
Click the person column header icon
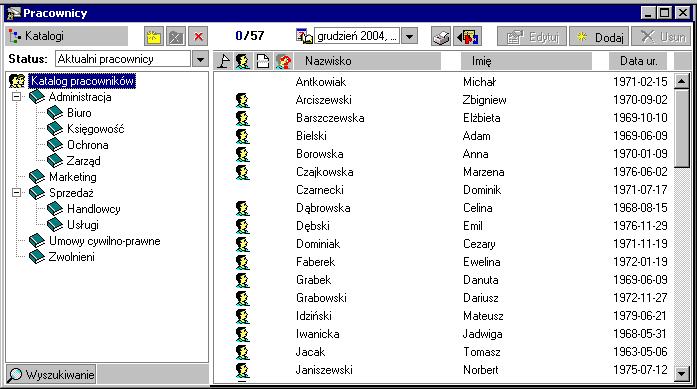243,61
